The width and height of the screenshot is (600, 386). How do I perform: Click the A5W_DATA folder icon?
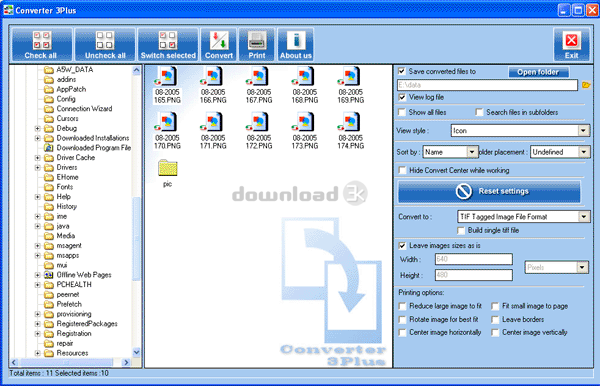49,70
